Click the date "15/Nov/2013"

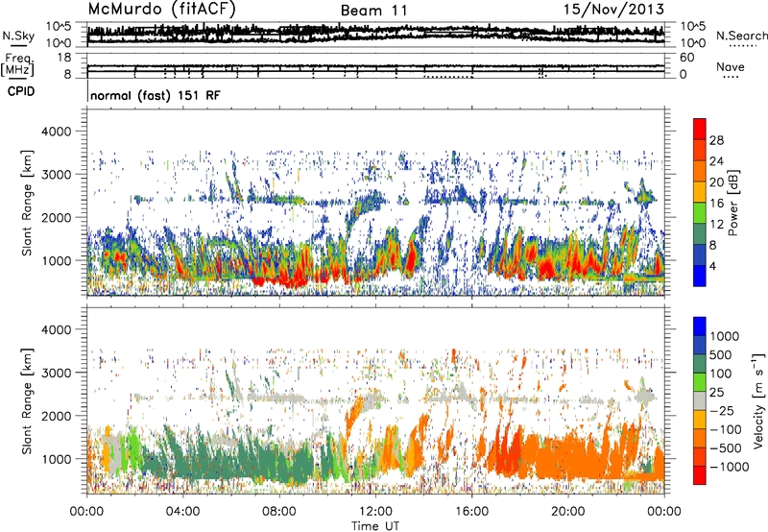click(614, 9)
